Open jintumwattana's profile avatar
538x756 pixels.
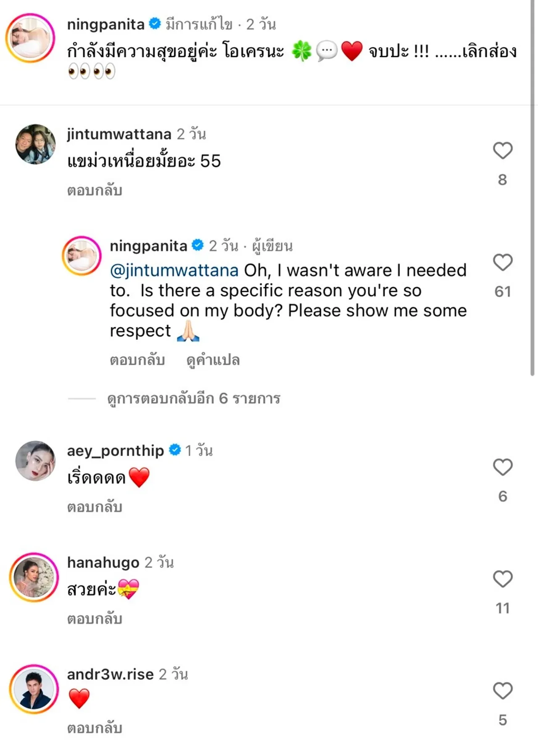click(35, 144)
